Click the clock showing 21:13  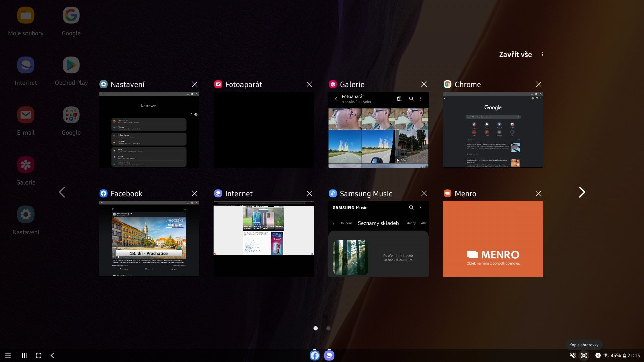coord(633,356)
